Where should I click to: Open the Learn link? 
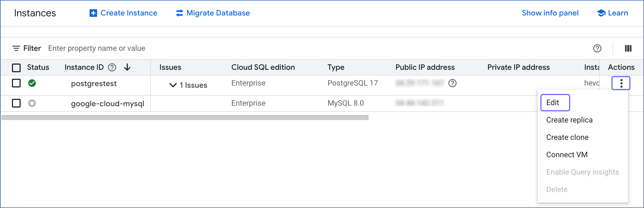click(x=618, y=13)
